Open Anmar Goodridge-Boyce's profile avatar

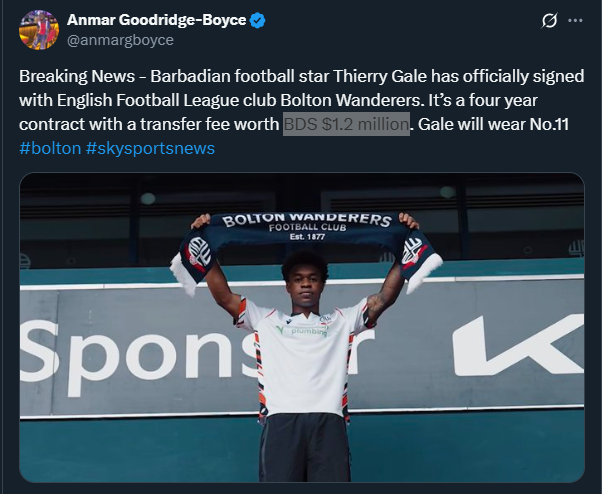click(x=39, y=30)
